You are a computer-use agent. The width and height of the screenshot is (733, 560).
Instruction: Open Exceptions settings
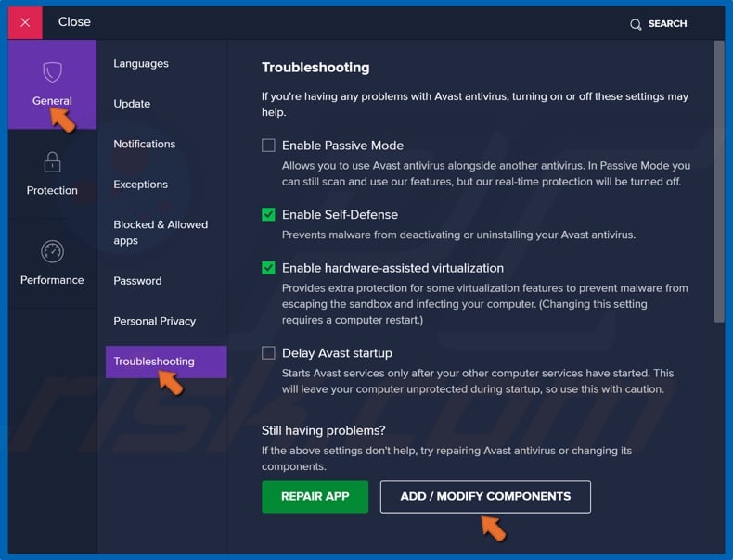tap(140, 184)
